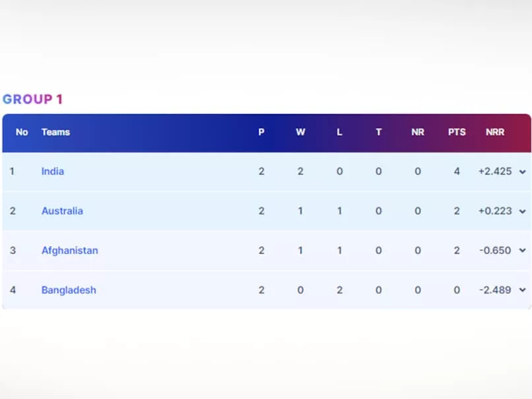The width and height of the screenshot is (532, 399).
Task: Click the L column header
Action: (x=339, y=132)
